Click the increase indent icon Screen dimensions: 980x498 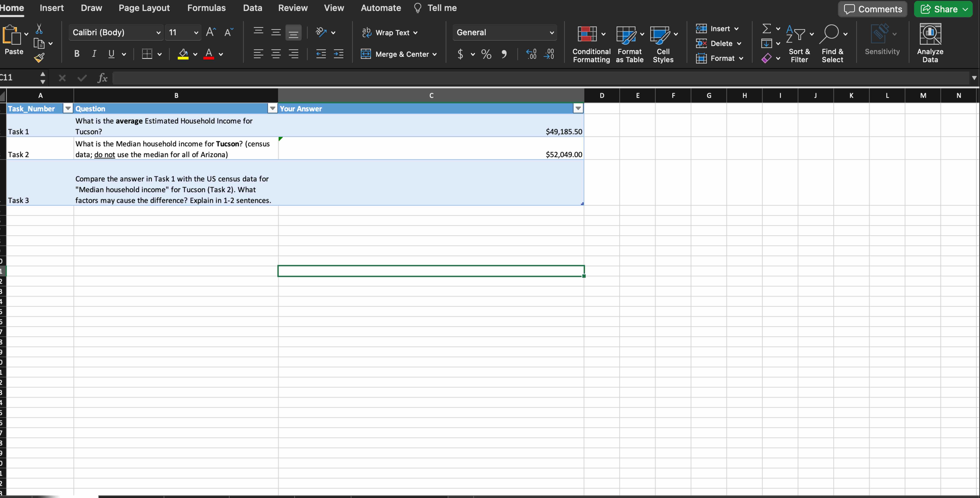point(338,54)
